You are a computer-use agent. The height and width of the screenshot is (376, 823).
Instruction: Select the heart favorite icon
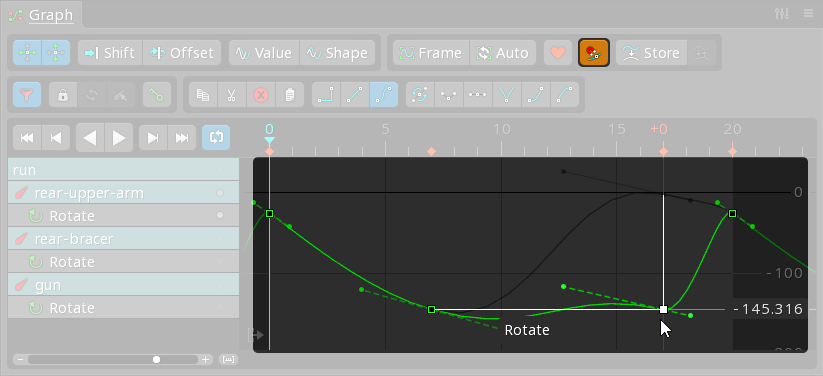click(558, 53)
